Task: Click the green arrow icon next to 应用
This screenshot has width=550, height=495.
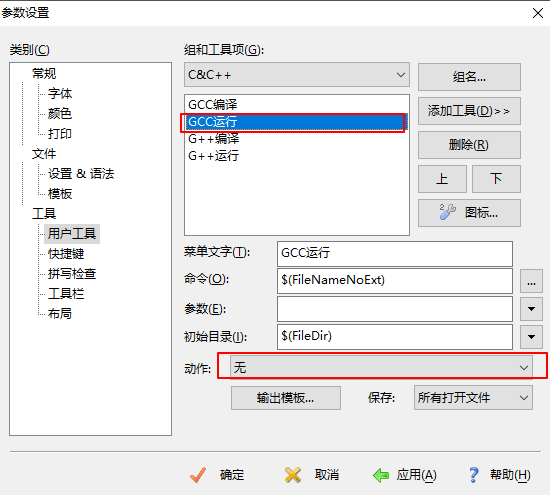Action: [381, 476]
